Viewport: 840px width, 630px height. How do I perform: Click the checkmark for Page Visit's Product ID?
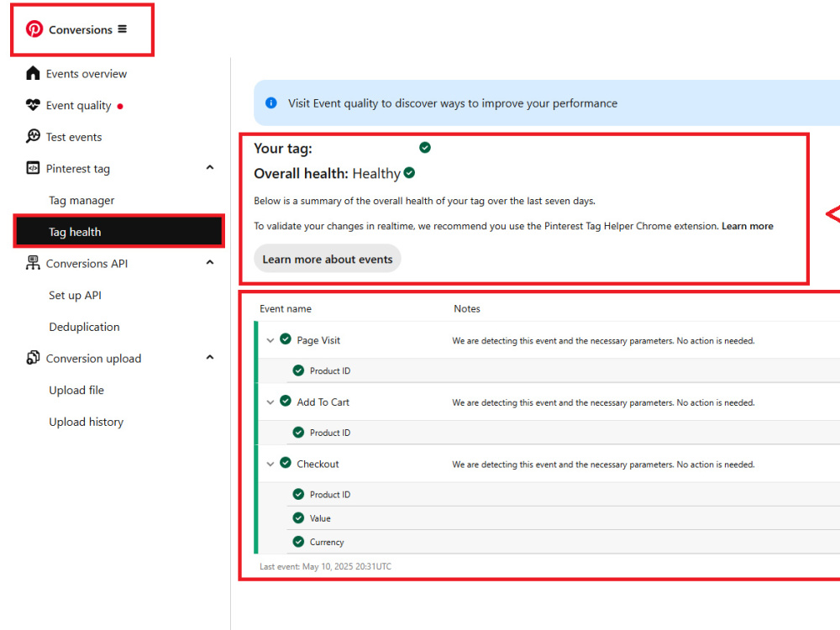click(298, 370)
